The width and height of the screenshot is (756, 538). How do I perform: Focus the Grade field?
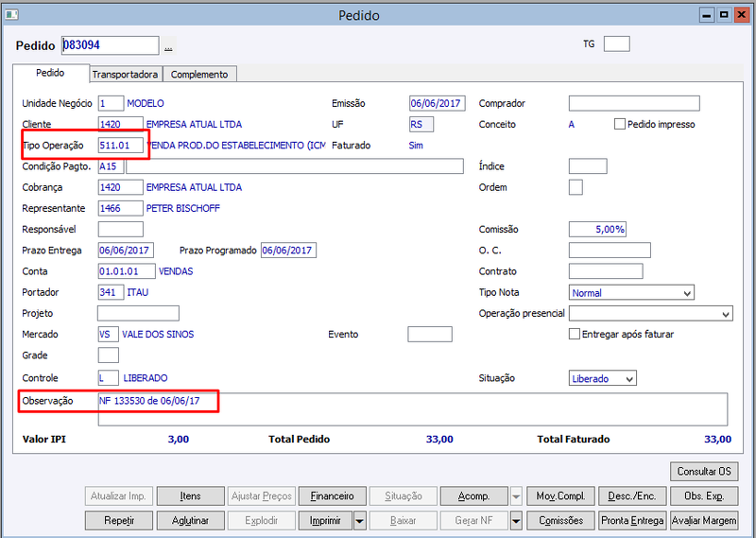click(109, 356)
